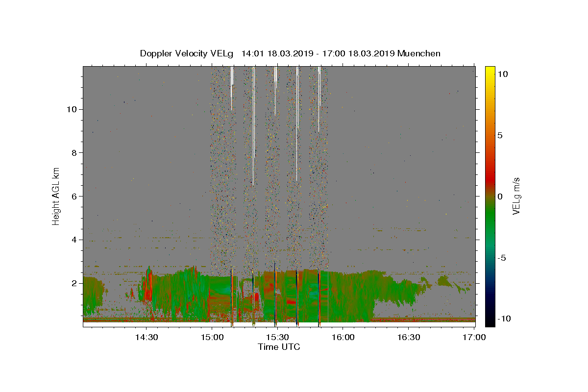Click the 'VELg m/s' colorbar title

(516, 196)
